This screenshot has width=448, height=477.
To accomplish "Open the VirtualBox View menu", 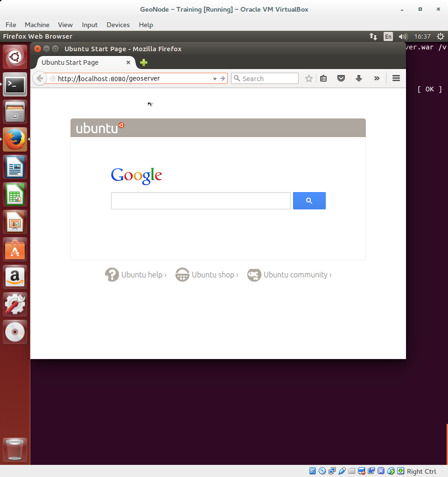I will point(65,25).
